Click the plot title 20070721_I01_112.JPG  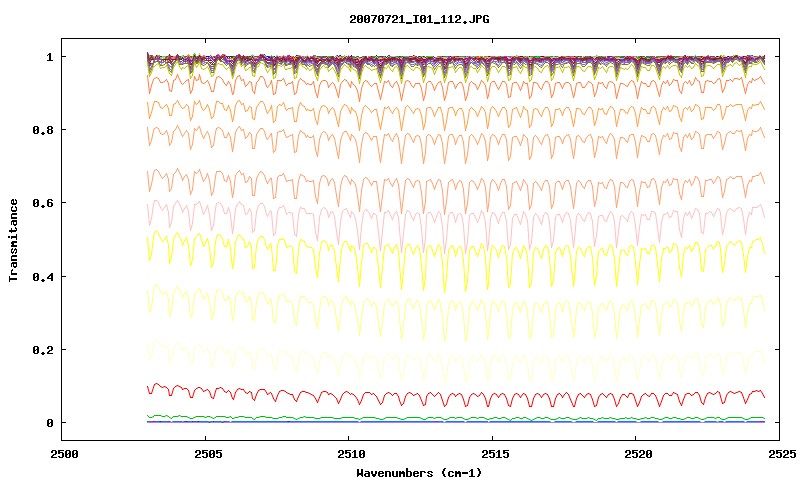[419, 19]
